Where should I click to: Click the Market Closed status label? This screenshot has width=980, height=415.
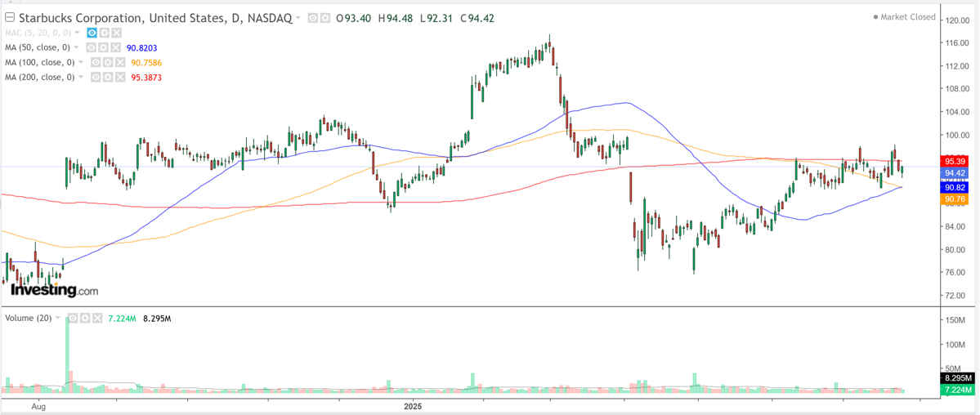tap(904, 17)
